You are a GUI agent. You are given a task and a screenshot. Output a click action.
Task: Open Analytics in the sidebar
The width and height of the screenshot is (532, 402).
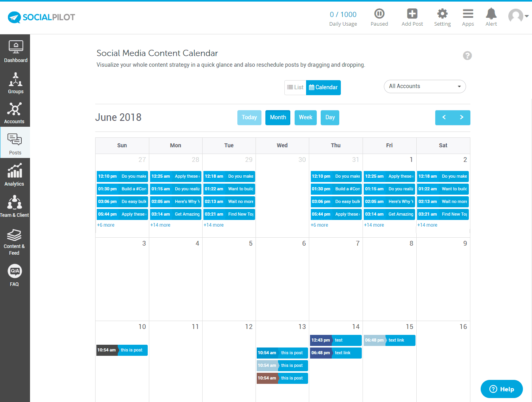[15, 175]
